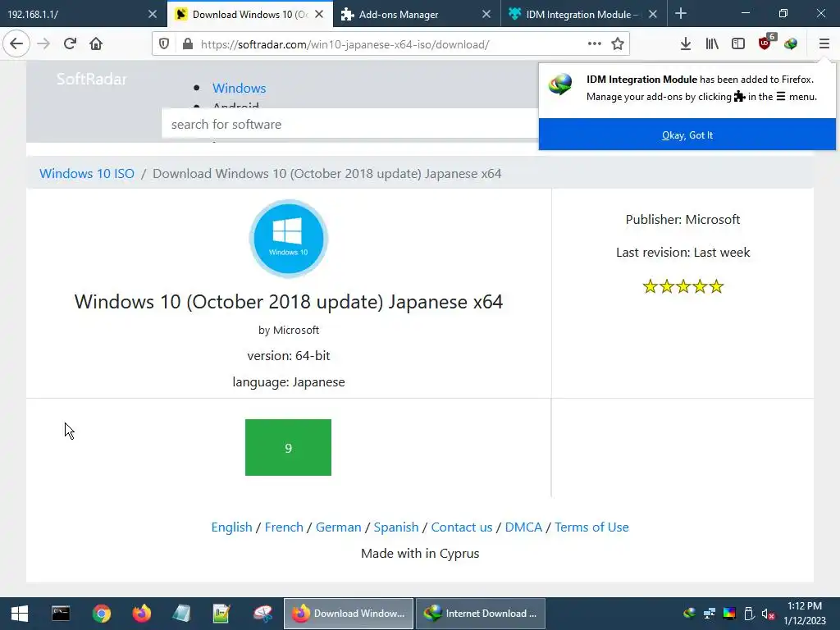Click the softradar.com URL address bar
840x630 pixels.
tap(390, 44)
